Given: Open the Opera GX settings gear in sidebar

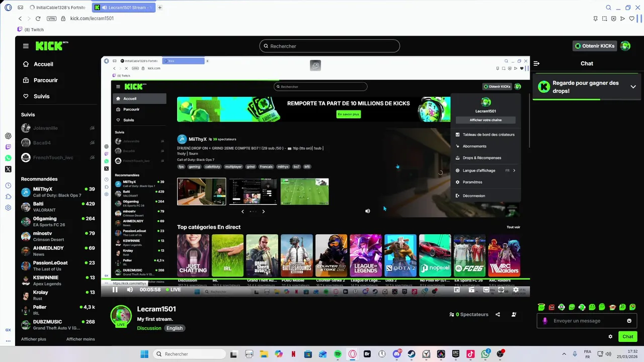Looking at the screenshot, I should point(8,208).
